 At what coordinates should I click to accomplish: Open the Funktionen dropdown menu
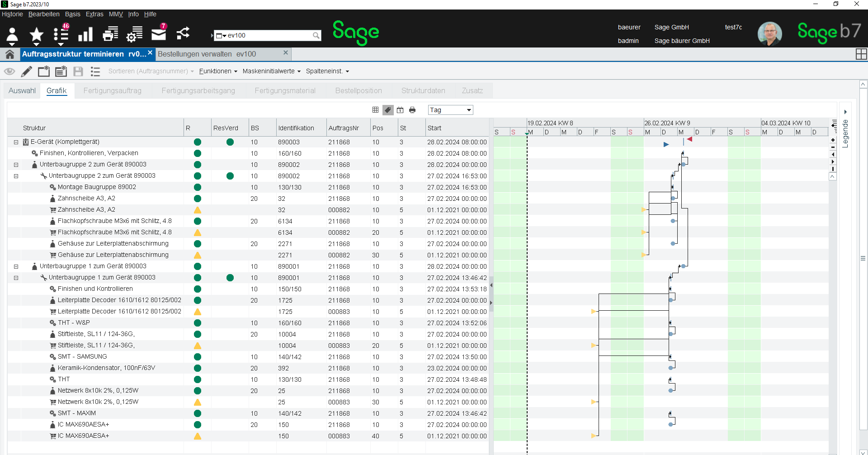218,71
